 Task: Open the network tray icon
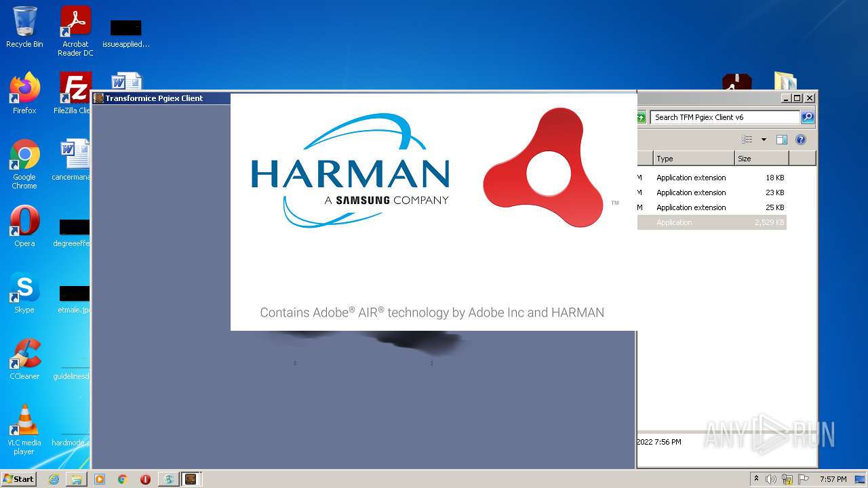787,479
